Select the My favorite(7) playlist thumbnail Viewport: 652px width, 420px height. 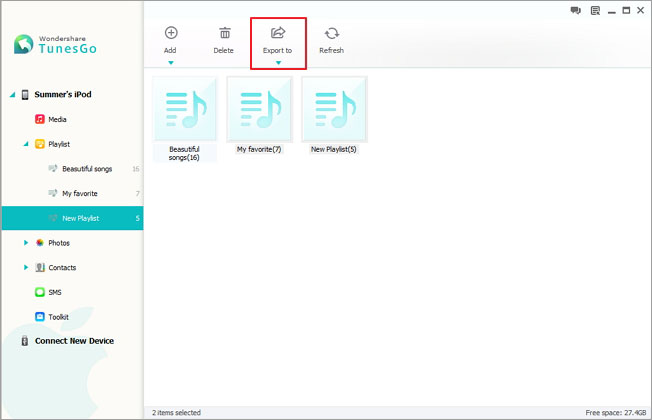[x=260, y=109]
